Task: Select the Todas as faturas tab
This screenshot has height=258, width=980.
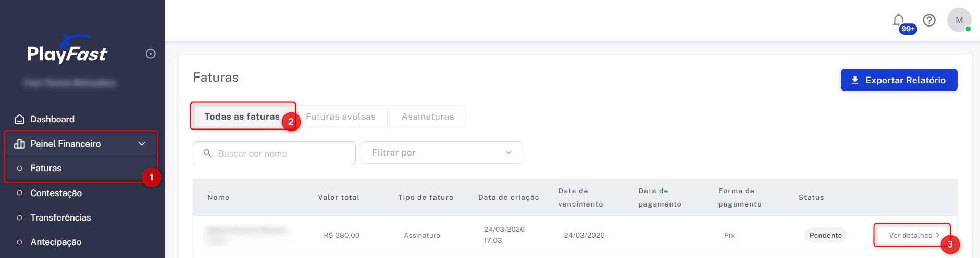Action: coord(242,117)
